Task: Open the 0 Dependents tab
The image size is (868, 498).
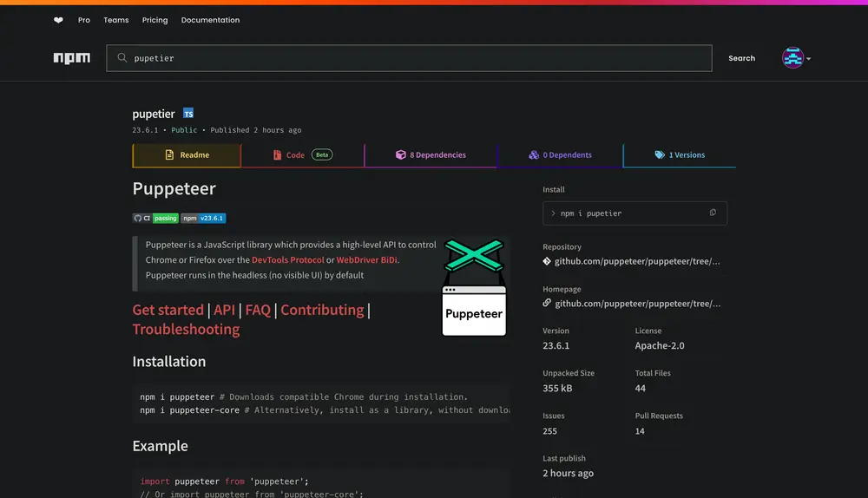Action: pos(560,155)
